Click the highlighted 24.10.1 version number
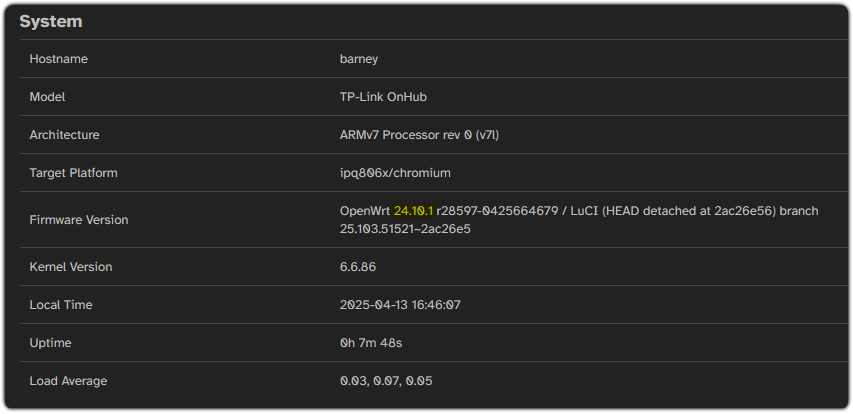The height and width of the screenshot is (414, 853). (413, 211)
